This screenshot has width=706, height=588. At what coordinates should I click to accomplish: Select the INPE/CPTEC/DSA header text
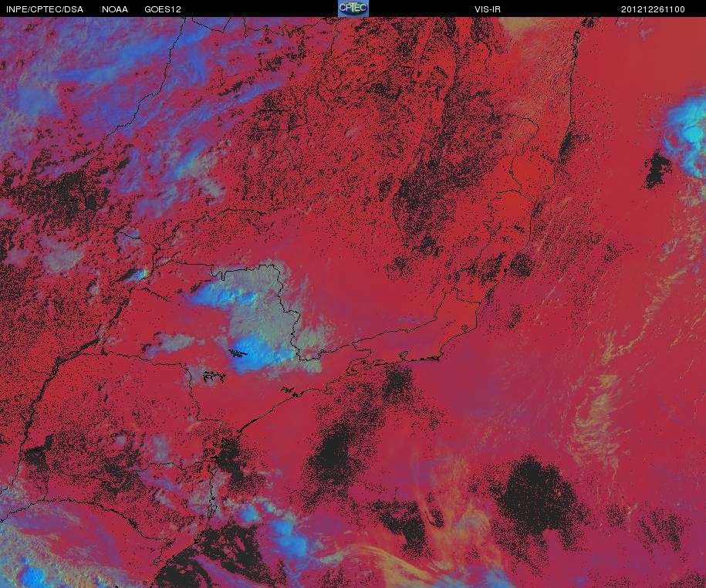[45, 9]
